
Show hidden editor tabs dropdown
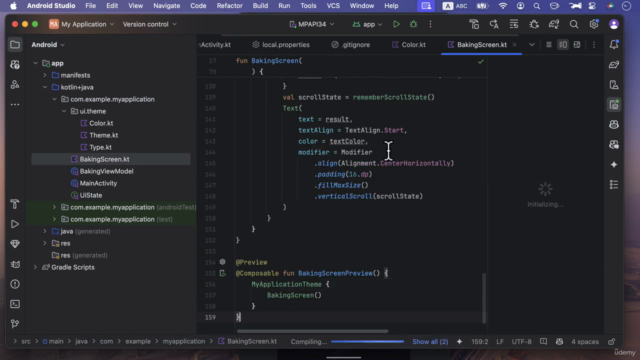[x=532, y=44]
